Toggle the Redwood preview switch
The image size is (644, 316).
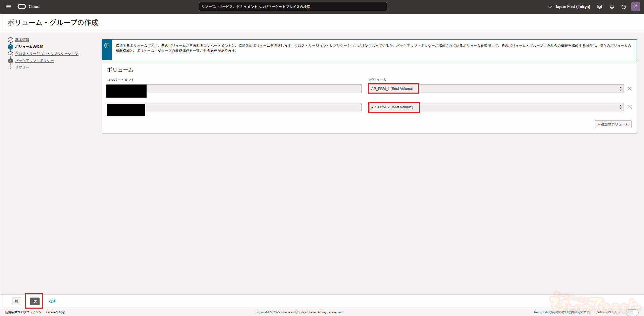(x=632, y=312)
